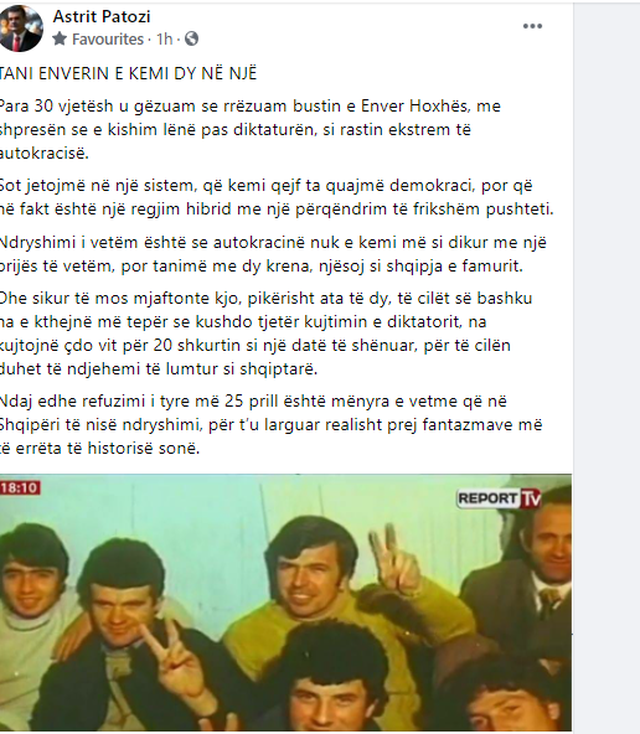Image resolution: width=640 pixels, height=734 pixels.
Task: Click the public audience globe icon
Action: (x=191, y=39)
